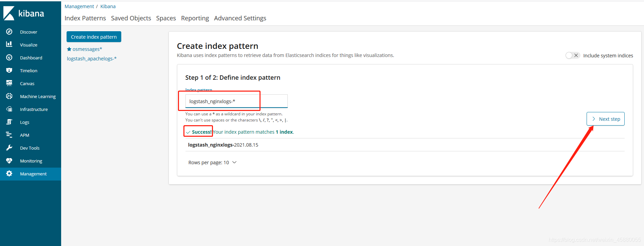Select the Logs sidebar label
Screen dimensions: 644x246
(x=24, y=122)
